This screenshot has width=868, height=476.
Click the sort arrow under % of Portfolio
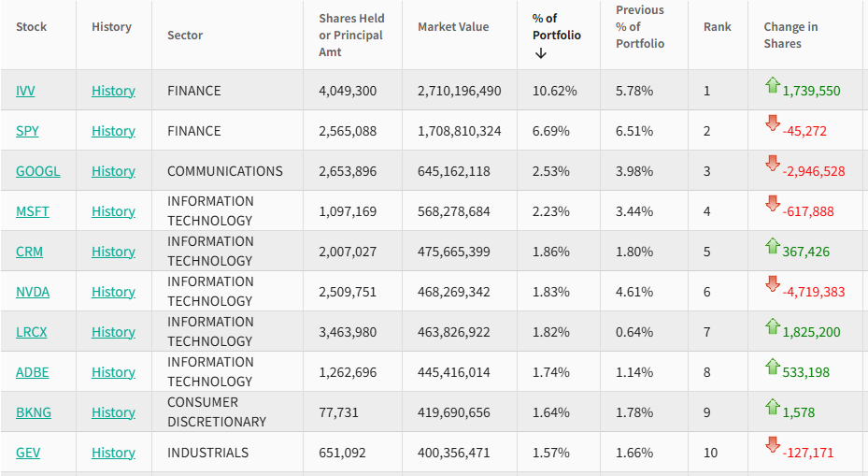541,53
